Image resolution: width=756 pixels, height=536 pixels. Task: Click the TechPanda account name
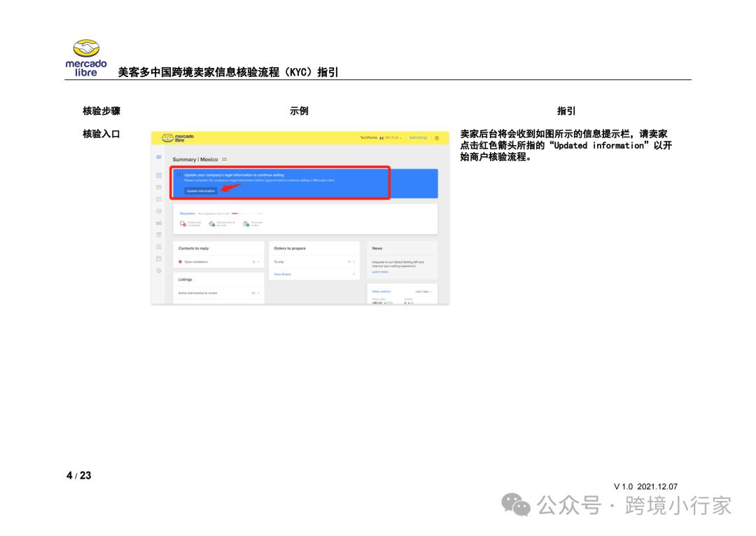point(369,138)
